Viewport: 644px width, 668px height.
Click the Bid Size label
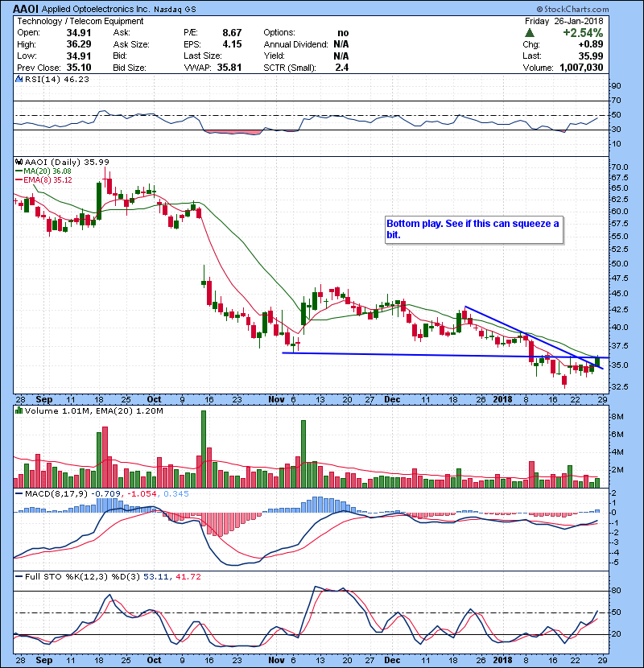(x=130, y=68)
